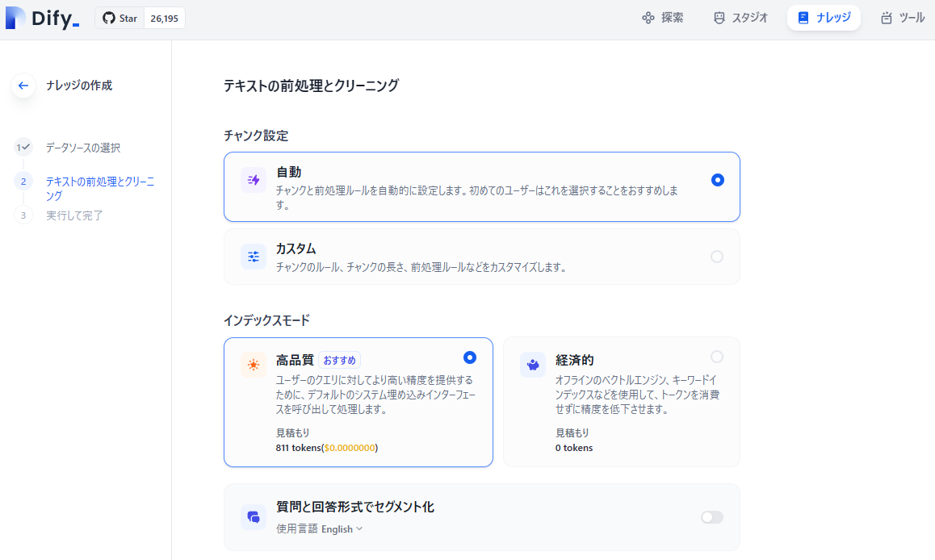Click the 高品質 card showing token estimate
This screenshot has height=560, width=935.
(x=359, y=402)
